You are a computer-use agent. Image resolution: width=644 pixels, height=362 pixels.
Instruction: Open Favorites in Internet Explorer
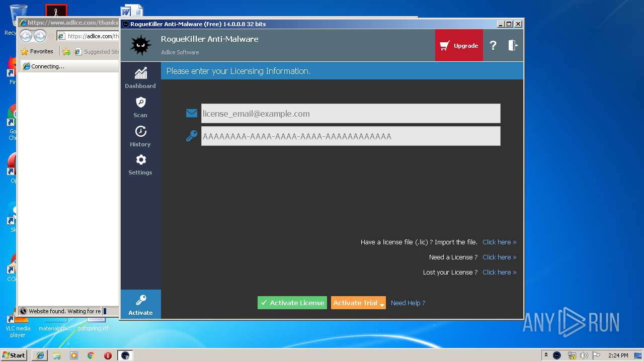pos(37,51)
